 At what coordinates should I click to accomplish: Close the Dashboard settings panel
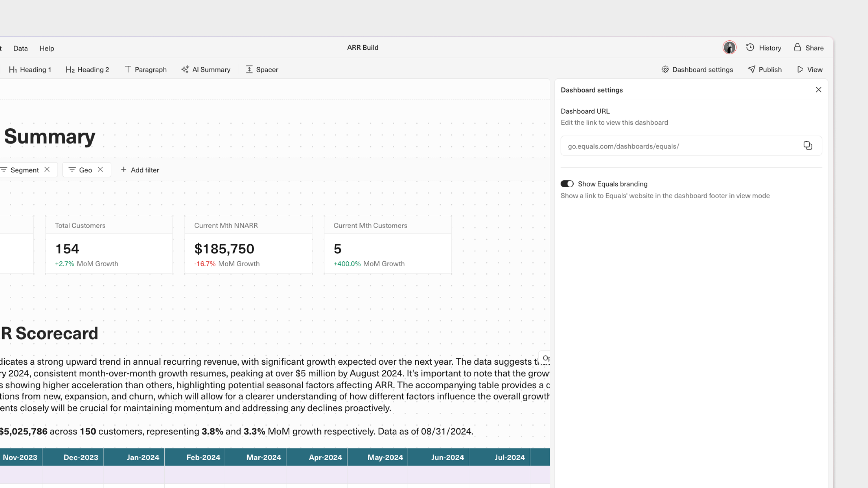(818, 90)
